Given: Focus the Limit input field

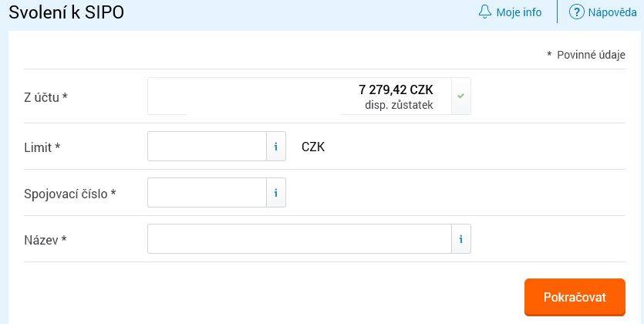Looking at the screenshot, I should 207,147.
